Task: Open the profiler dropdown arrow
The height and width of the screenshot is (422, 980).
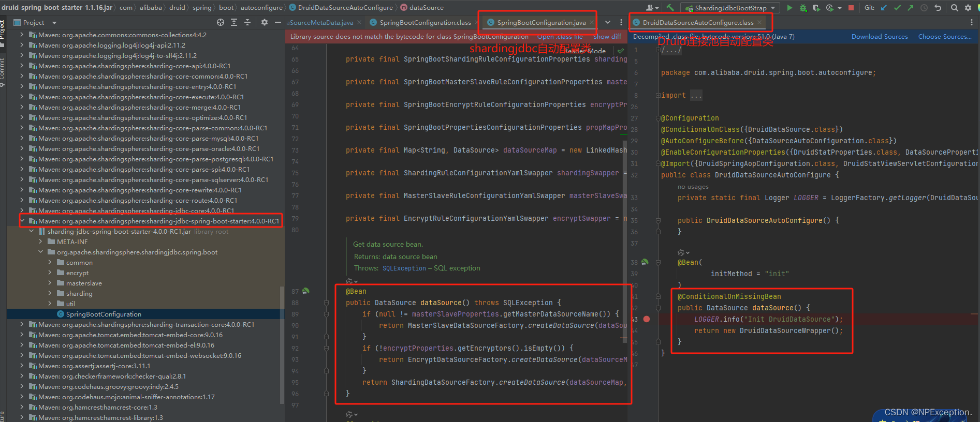Action: [x=839, y=8]
